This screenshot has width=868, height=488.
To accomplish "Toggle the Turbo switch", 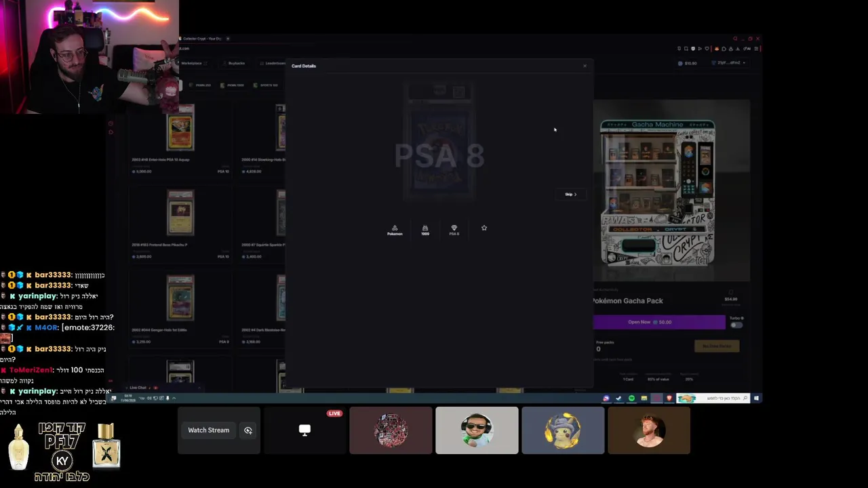I will pos(736,325).
